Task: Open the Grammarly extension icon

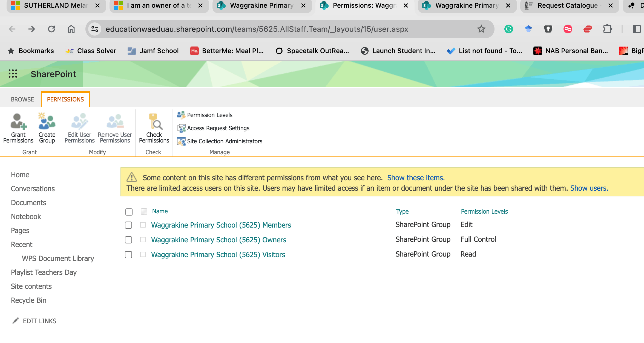Action: [509, 29]
